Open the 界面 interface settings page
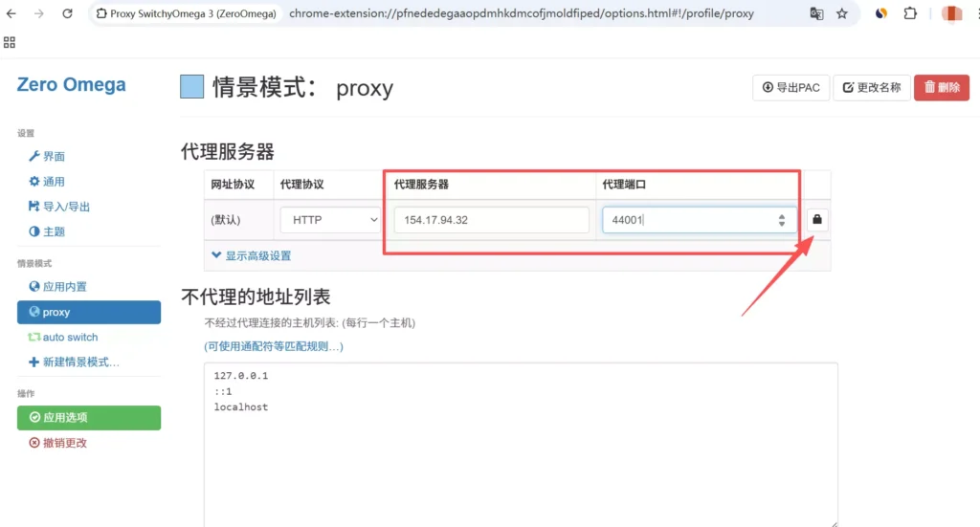The height and width of the screenshot is (527, 980). 53,156
